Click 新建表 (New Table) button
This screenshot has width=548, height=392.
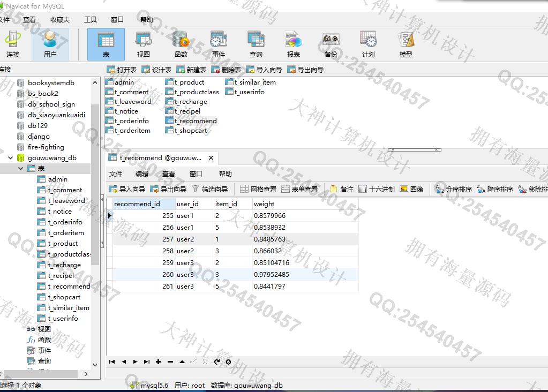[x=191, y=70]
